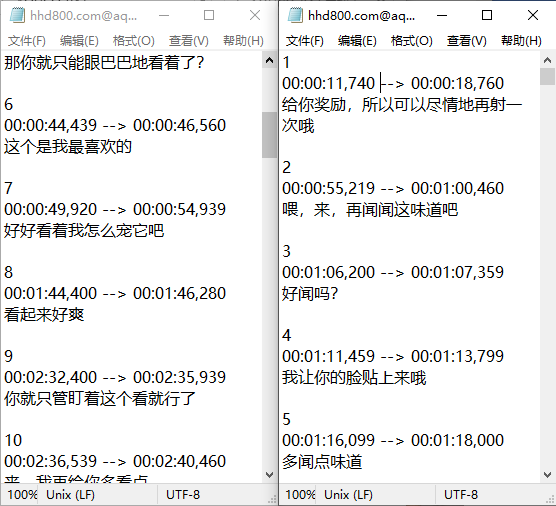Image resolution: width=556 pixels, height=506 pixels.
Task: Open 文件(F) menu in left Notepad window
Action: [x=27, y=41]
